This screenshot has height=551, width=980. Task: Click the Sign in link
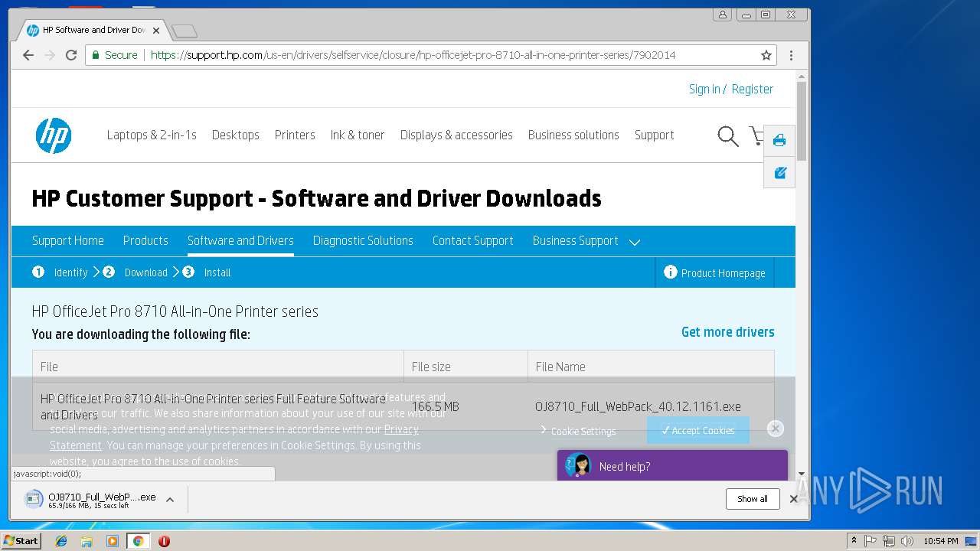click(x=704, y=89)
